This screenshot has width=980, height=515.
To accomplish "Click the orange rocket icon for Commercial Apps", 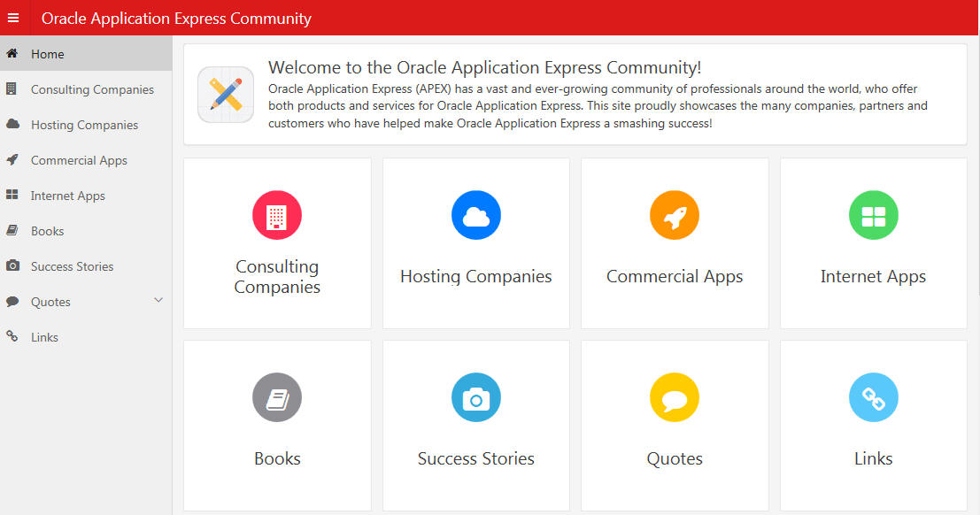I will point(675,215).
